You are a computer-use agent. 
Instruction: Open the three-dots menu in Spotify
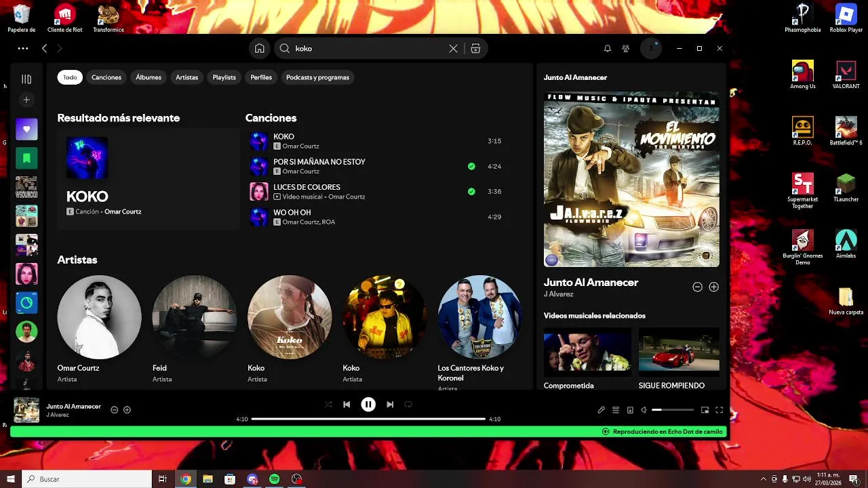click(x=23, y=49)
